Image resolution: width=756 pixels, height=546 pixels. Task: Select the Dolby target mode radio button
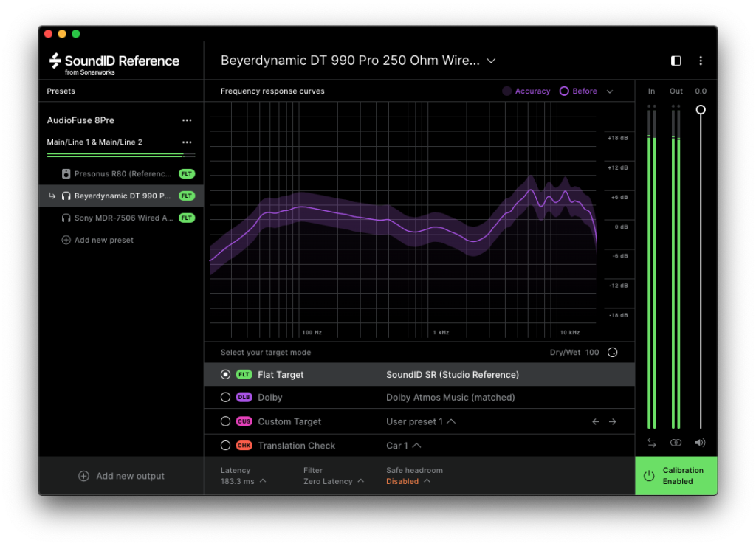click(226, 398)
